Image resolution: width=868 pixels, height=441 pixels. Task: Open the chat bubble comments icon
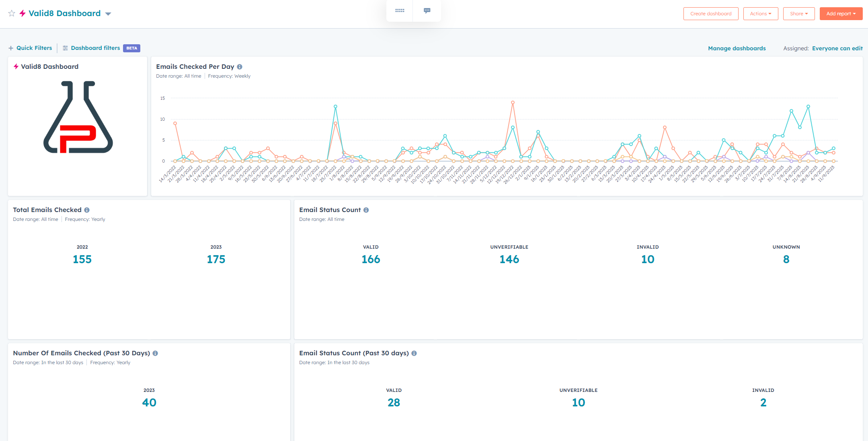[427, 10]
